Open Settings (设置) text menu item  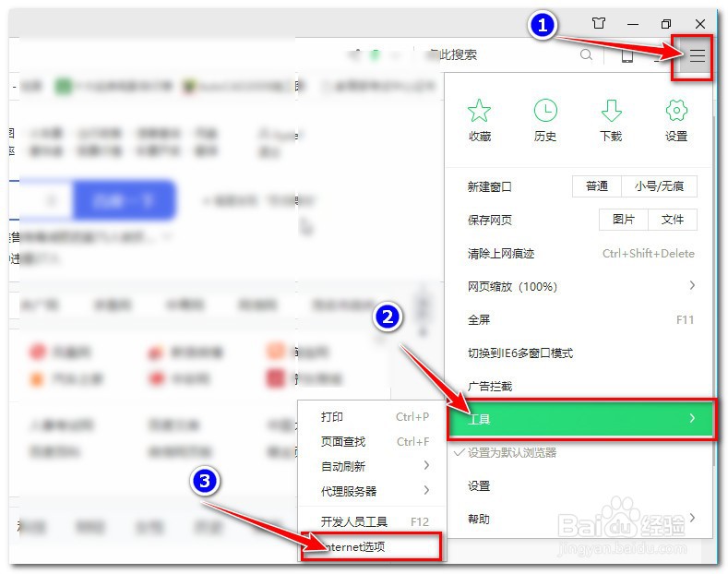coord(580,485)
